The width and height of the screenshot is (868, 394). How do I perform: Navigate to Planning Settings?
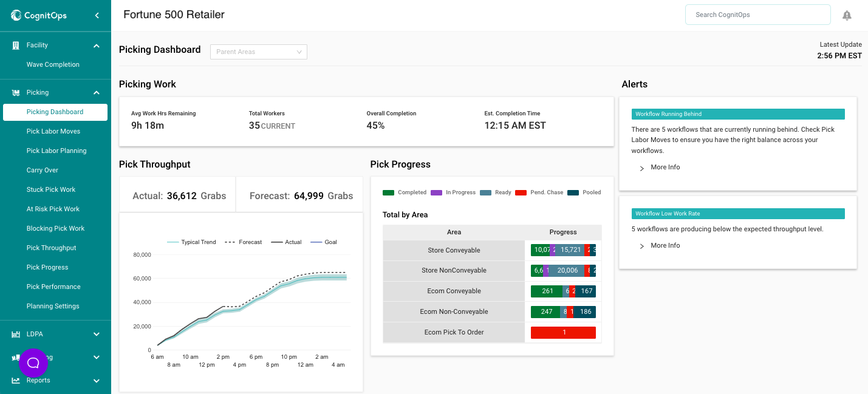(x=53, y=307)
